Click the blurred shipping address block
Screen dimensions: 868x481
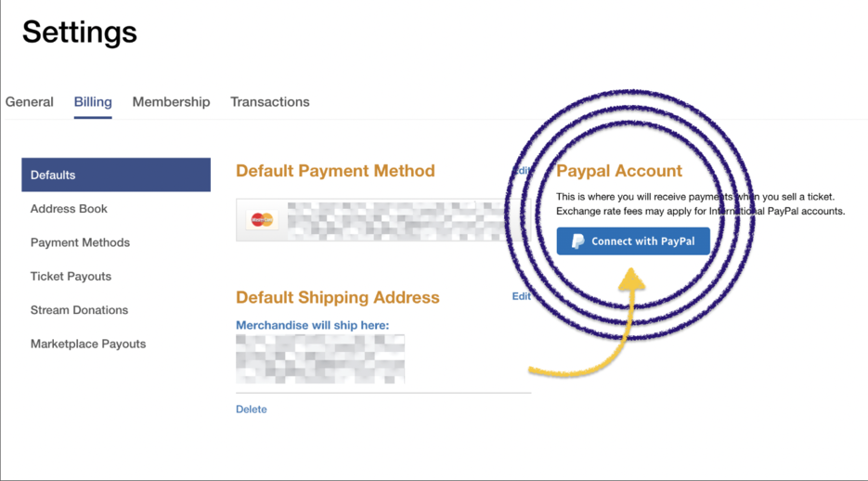[320, 358]
